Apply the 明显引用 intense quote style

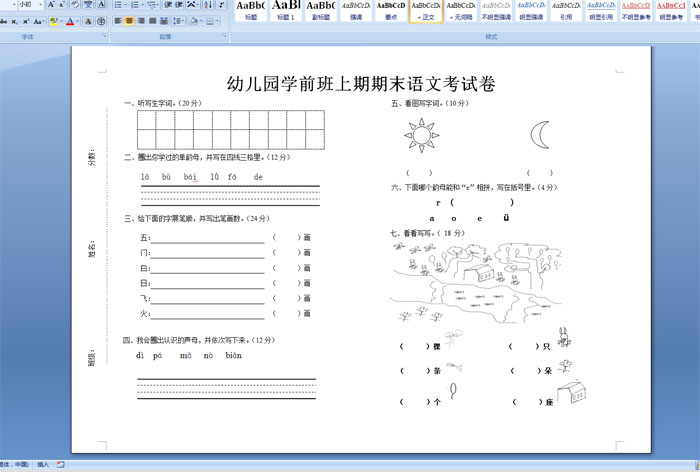601,11
